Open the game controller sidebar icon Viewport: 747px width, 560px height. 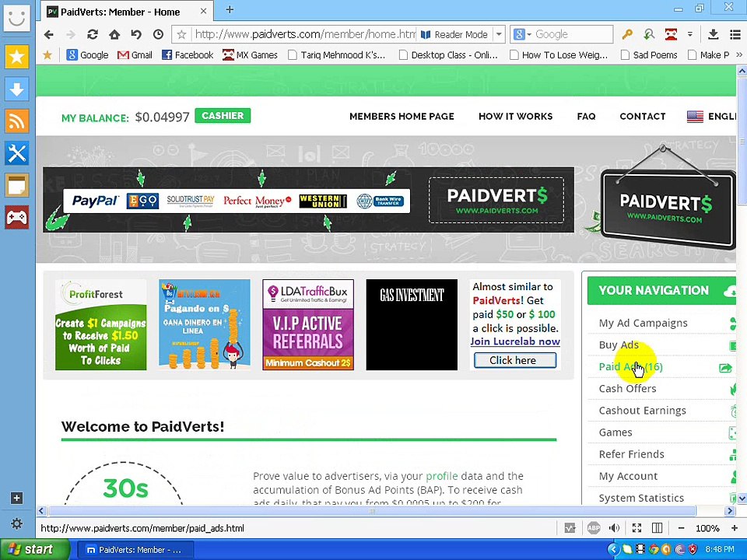point(16,218)
